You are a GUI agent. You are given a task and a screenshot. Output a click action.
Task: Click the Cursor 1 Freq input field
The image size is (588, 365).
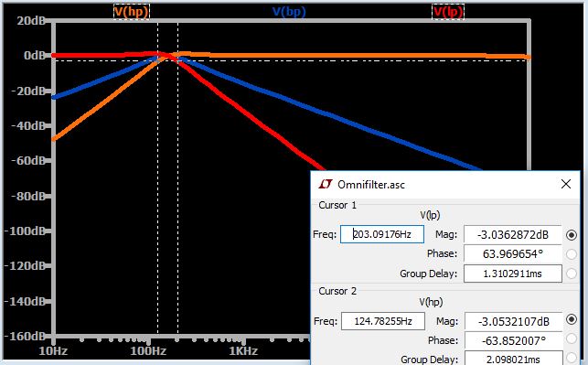point(382,234)
